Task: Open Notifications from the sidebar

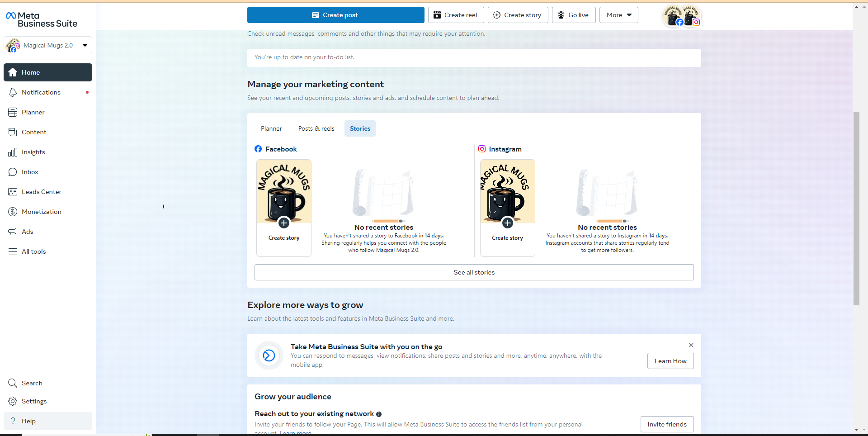Action: point(48,92)
